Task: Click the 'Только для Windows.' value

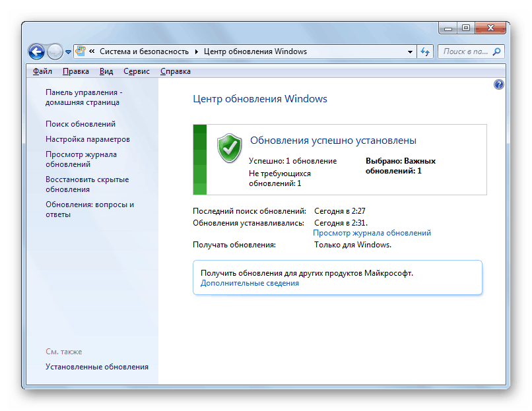Action: 352,245
